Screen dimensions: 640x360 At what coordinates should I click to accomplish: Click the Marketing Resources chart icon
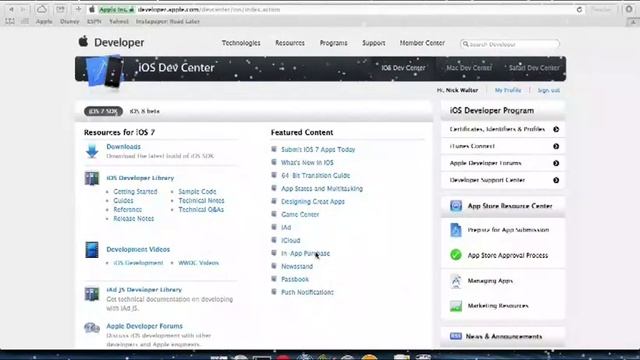(x=456, y=306)
